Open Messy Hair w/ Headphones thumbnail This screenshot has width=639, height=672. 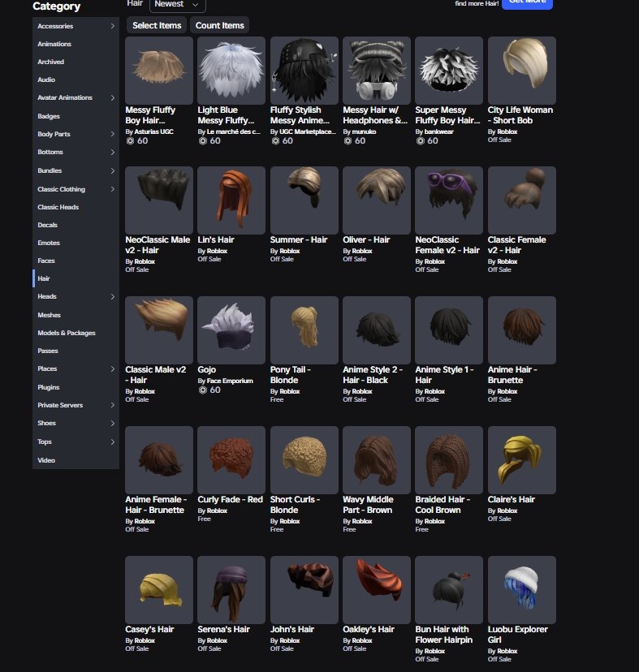click(x=377, y=71)
